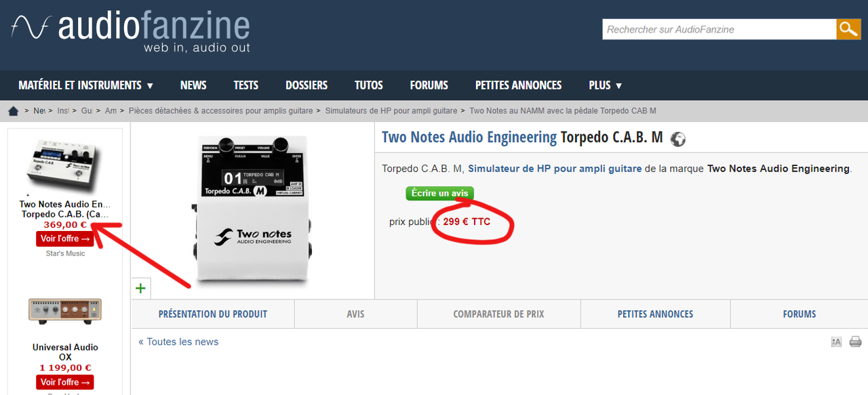Open the Tutos menu item

pos(369,85)
